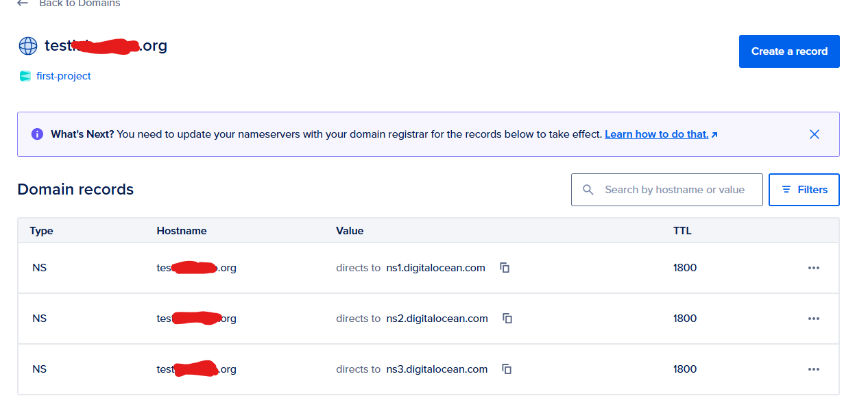868x409 pixels.
Task: Click the magnifier icon in search box
Action: [x=588, y=190]
